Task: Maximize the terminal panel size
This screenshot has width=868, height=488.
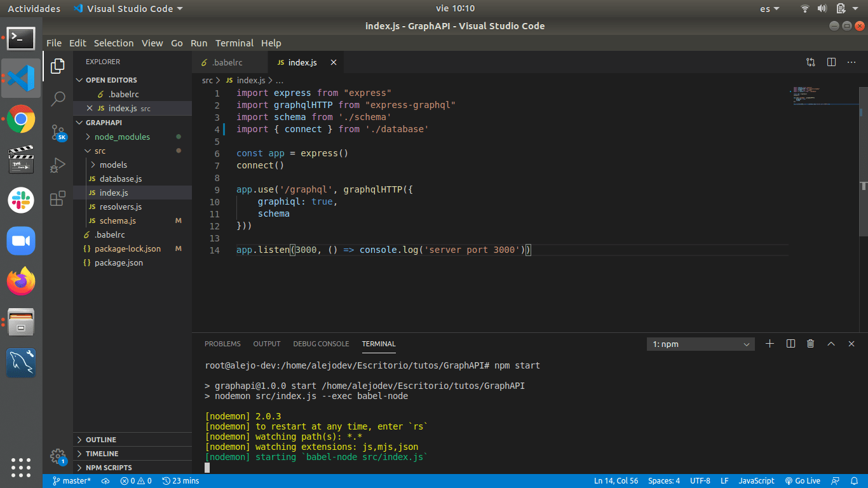Action: tap(831, 344)
